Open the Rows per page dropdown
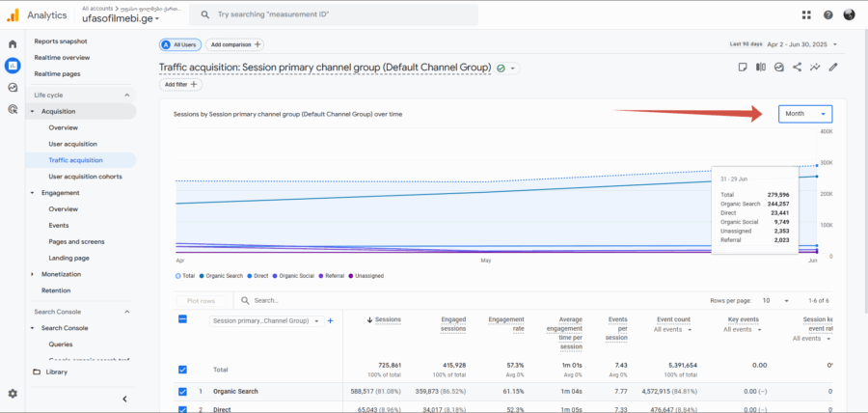The image size is (868, 413). pos(775,301)
